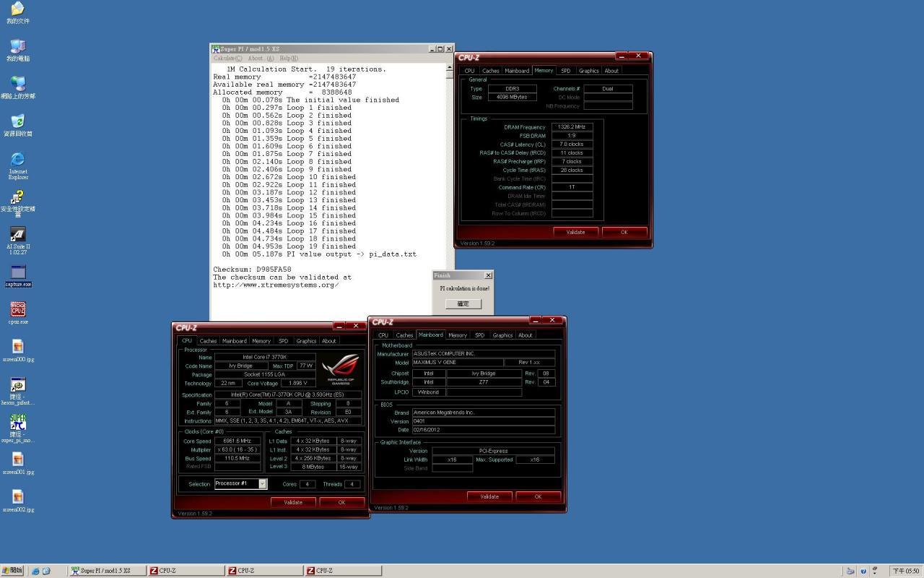Open SPD tab in CPU-Z CPU window
This screenshot has height=578, width=924.
pos(283,341)
